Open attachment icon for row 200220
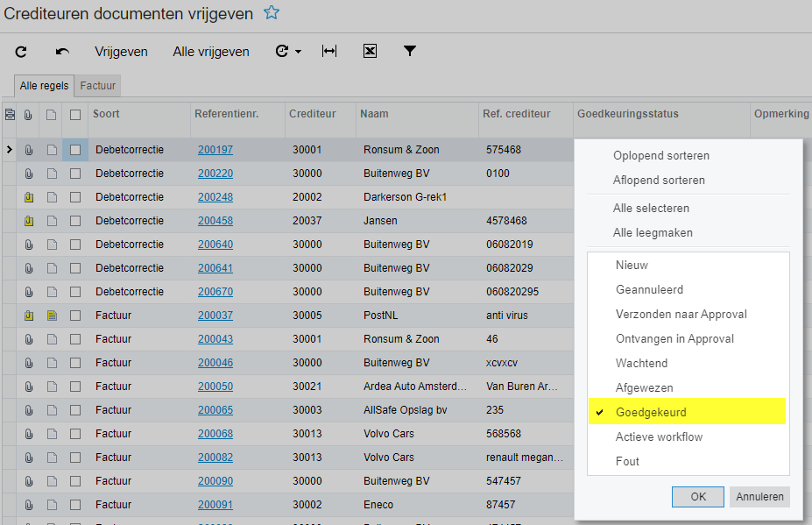The image size is (812, 525). point(29,174)
